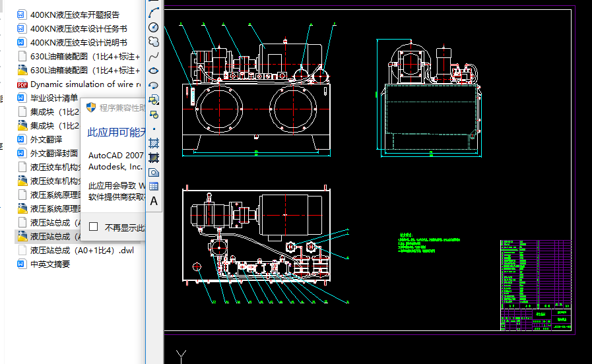Activate the Revision Cloud tool
The height and width of the screenshot is (364, 592).
154,42
